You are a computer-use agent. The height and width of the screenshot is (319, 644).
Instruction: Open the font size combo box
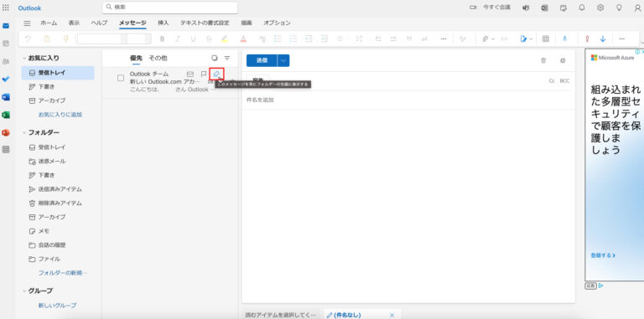pos(139,39)
